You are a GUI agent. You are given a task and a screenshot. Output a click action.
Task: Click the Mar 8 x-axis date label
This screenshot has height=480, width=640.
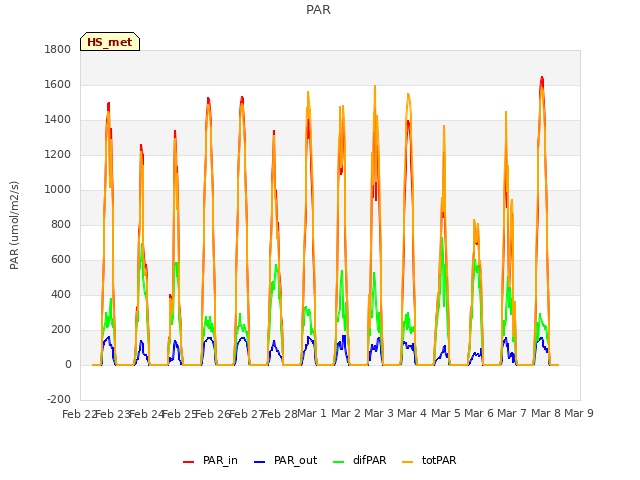pos(546,413)
